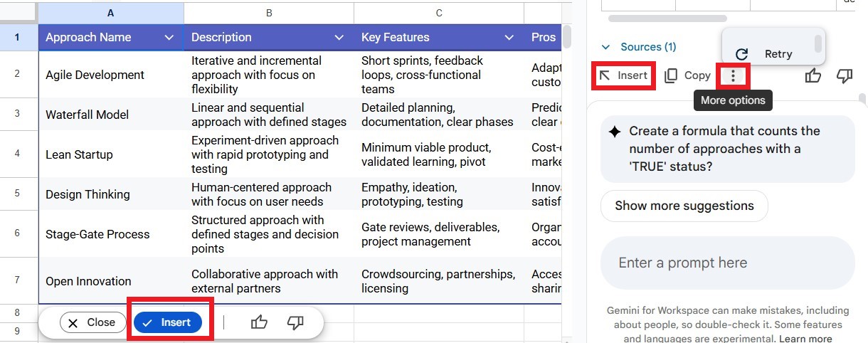Select column A header
Image resolution: width=868 pixels, height=343 pixels.
coord(110,13)
